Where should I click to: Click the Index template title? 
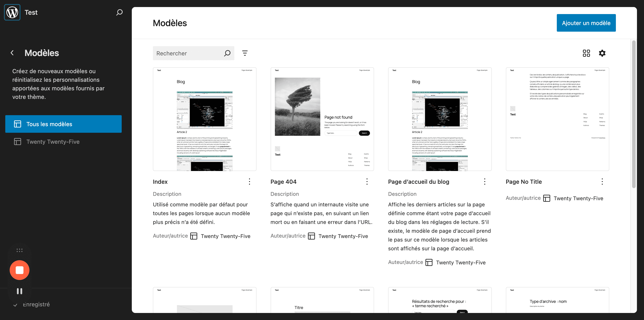(160, 182)
